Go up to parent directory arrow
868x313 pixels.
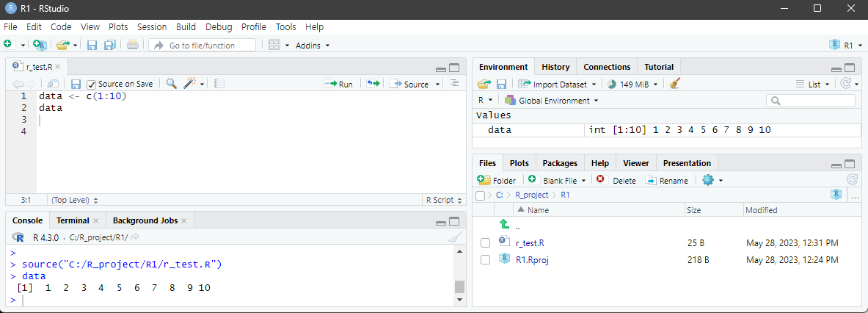(504, 224)
